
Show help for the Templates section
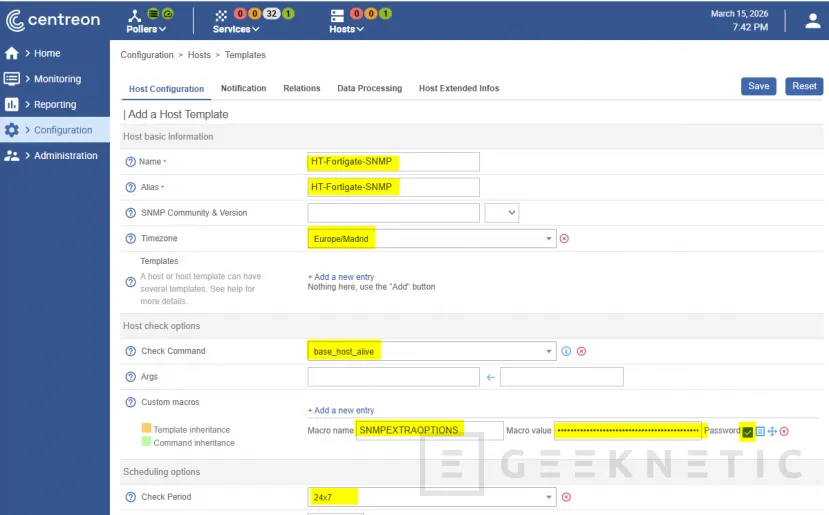click(x=131, y=282)
